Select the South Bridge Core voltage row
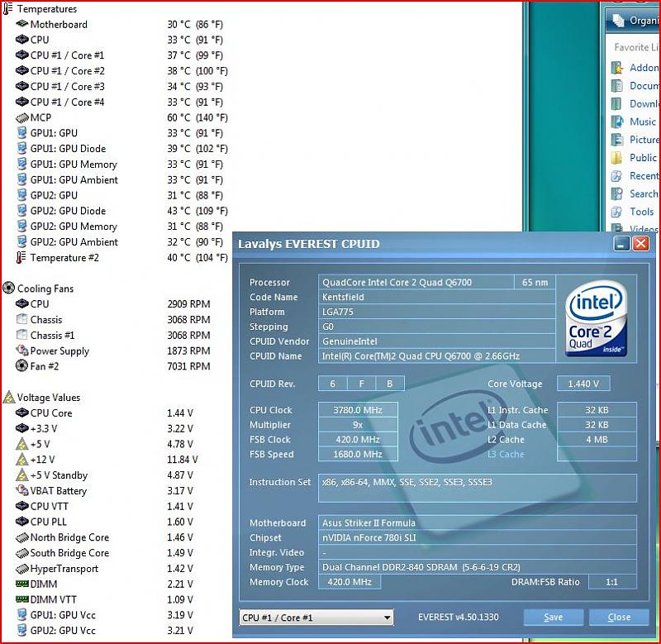Viewport: 661px width, 644px height. [x=106, y=553]
